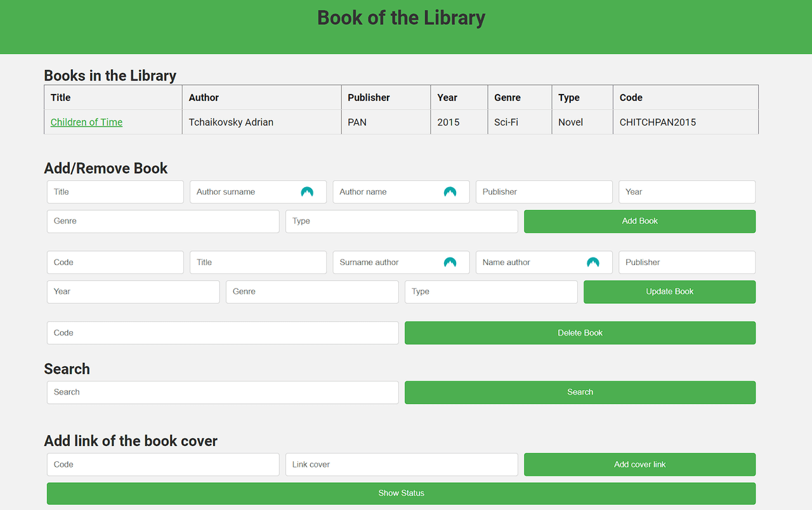Viewport: 812px width, 510px height.
Task: Click the autofill icon in Author surname field
Action: point(307,192)
